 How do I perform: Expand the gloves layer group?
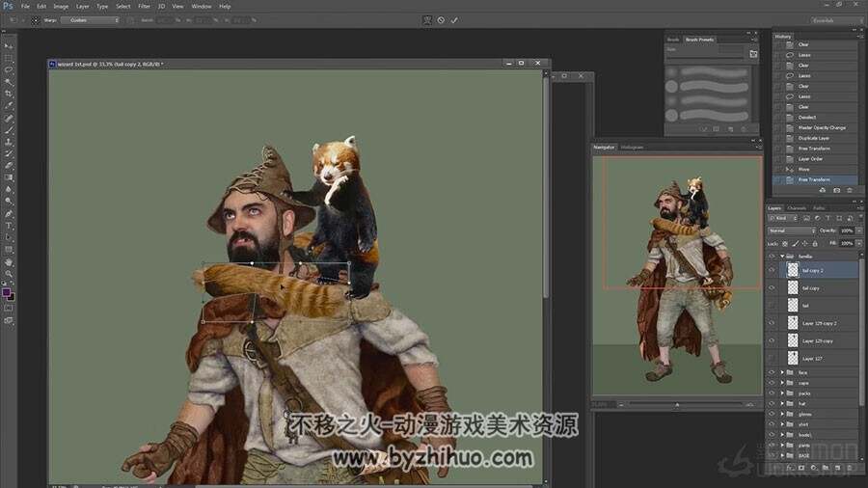pyautogui.click(x=782, y=414)
